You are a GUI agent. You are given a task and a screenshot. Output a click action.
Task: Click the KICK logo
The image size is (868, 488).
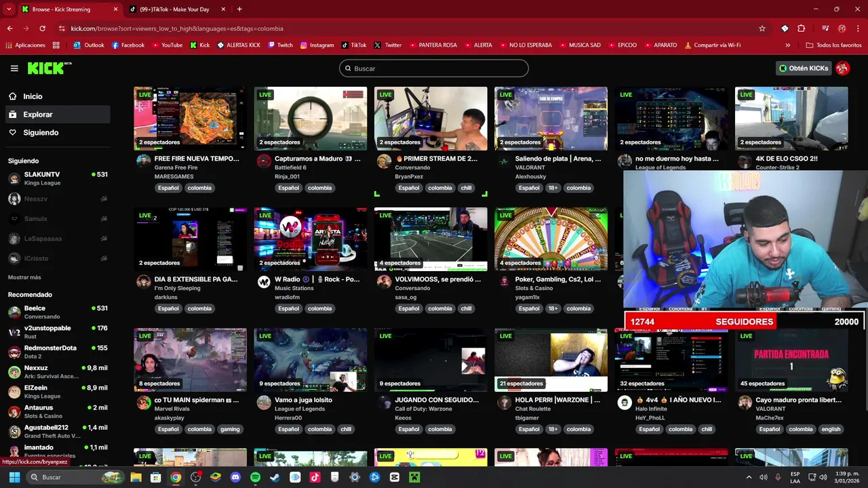(49, 68)
